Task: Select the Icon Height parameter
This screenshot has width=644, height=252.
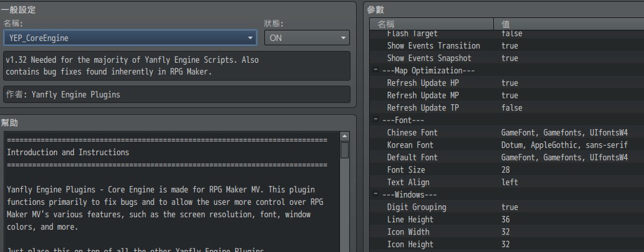Action: coord(410,244)
